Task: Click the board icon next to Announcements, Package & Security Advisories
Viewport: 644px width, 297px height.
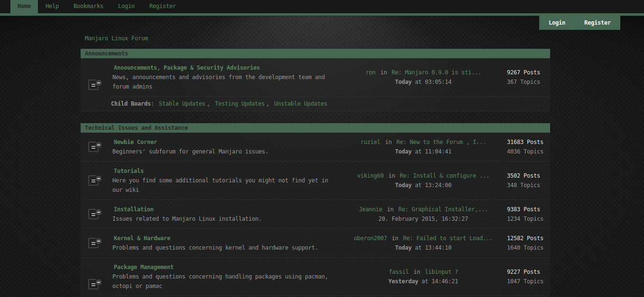Action: [x=94, y=84]
